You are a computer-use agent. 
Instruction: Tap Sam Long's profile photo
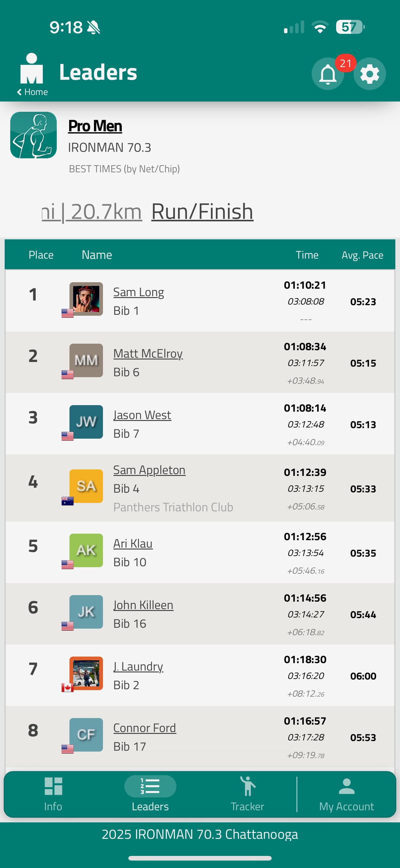click(86, 299)
